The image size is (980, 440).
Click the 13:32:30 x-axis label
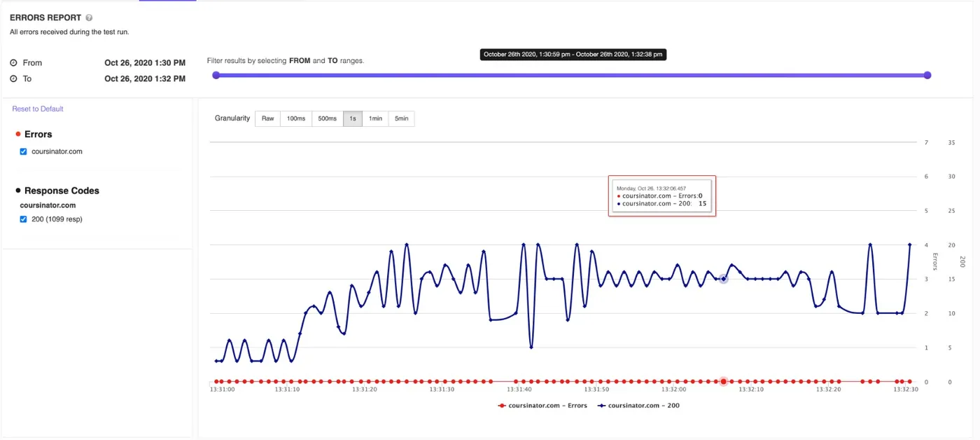click(x=905, y=390)
